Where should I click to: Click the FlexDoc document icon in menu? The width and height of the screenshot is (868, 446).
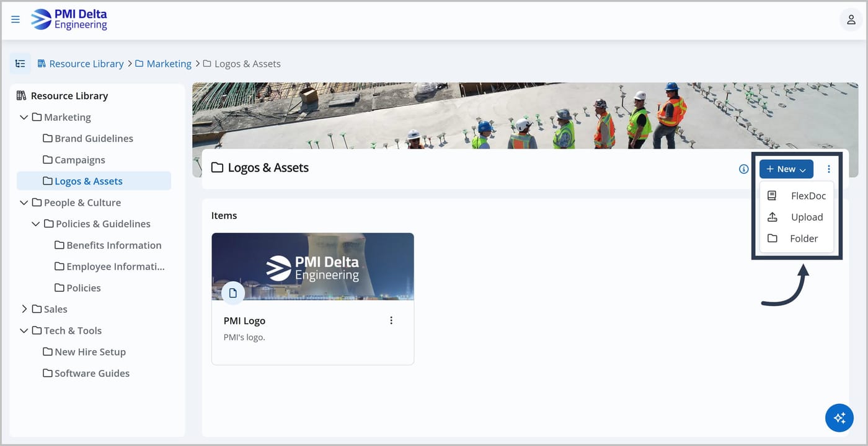pos(772,196)
